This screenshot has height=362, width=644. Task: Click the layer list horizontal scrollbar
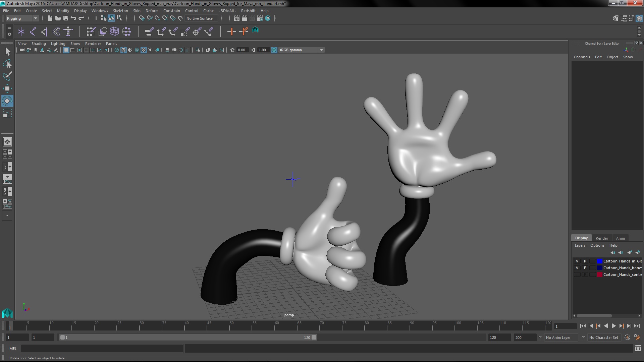point(594,315)
